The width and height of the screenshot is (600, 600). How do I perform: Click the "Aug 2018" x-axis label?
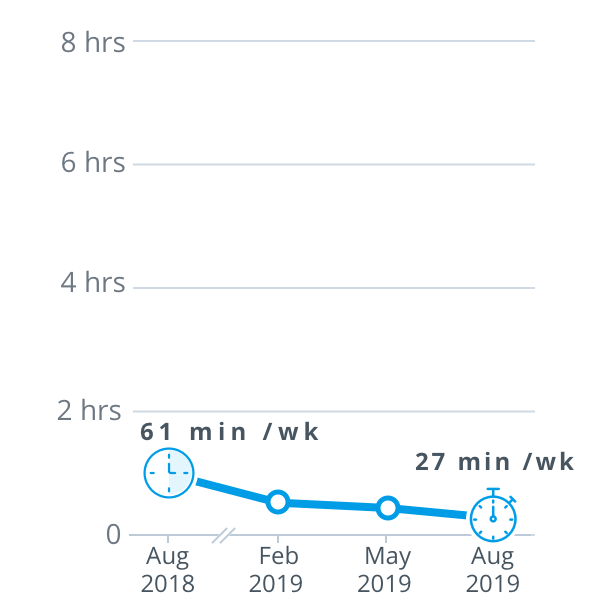point(168,569)
